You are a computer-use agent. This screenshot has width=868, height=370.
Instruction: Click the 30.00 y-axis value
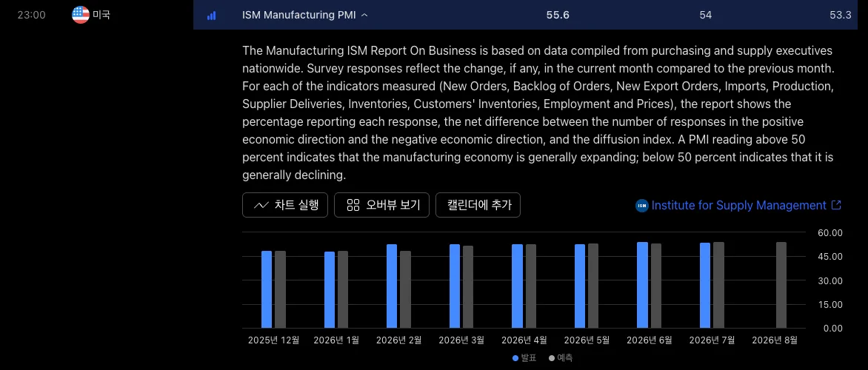(829, 280)
